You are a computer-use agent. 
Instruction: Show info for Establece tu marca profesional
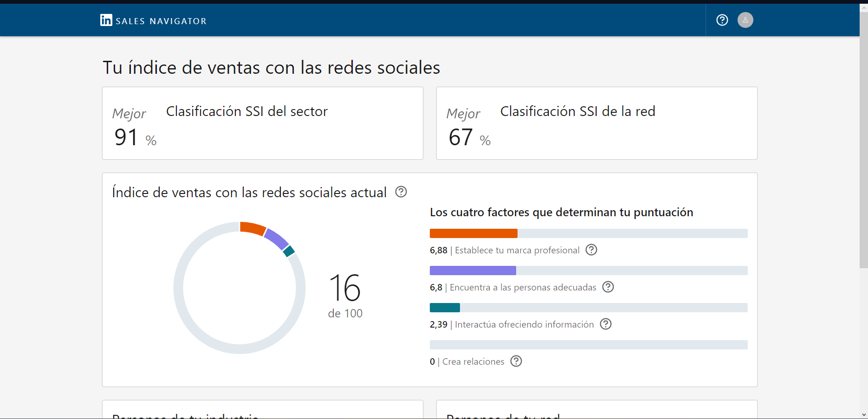tap(591, 250)
